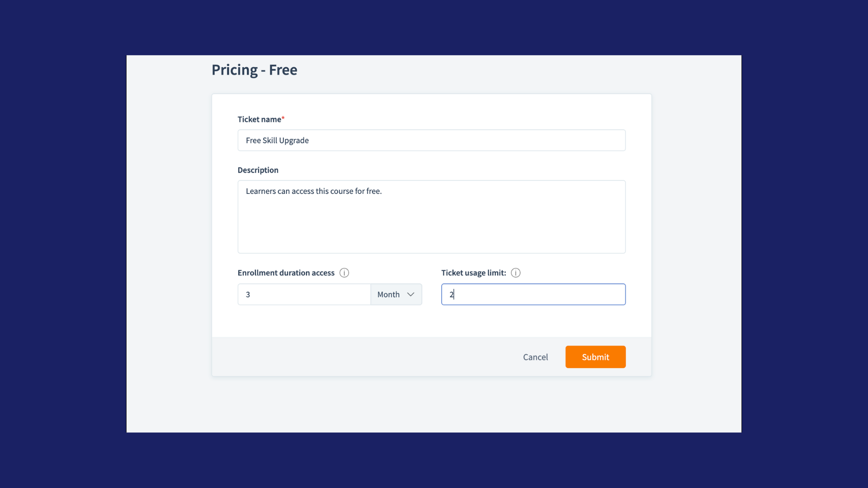Click the info icon beside Ticket usage limit
The image size is (868, 488).
[x=515, y=273]
